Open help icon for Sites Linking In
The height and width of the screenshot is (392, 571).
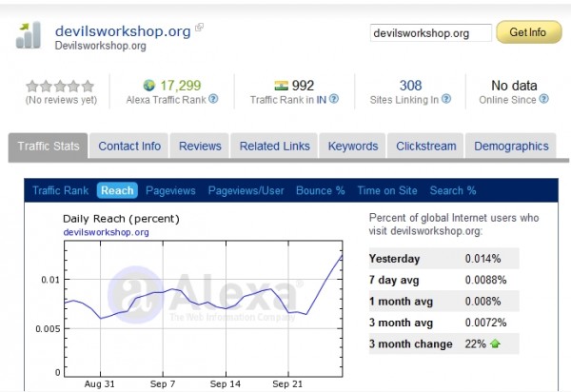point(446,99)
